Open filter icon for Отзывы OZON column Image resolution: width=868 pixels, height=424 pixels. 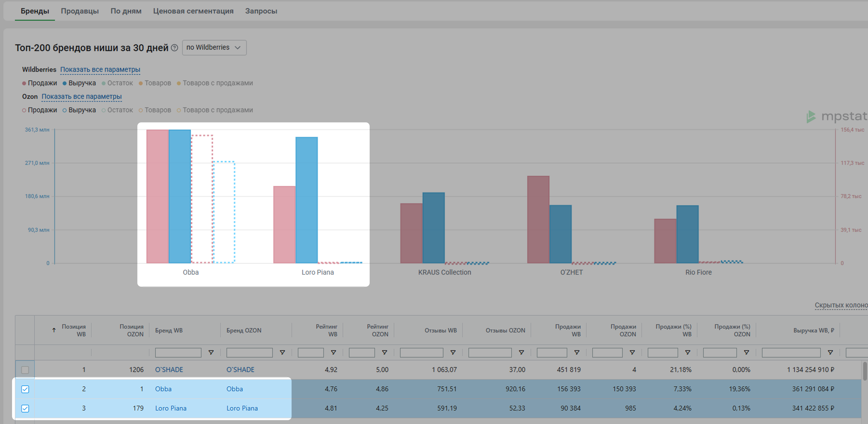(521, 353)
